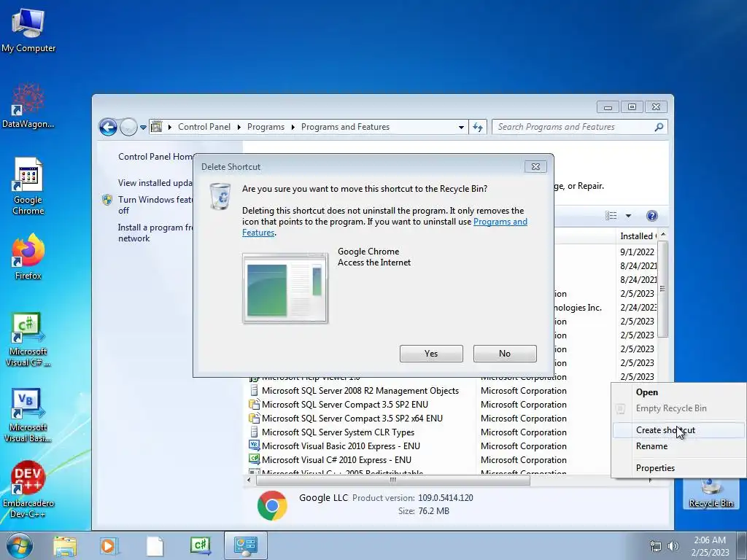Open the Windows Start menu
747x560 pixels.
(19, 545)
